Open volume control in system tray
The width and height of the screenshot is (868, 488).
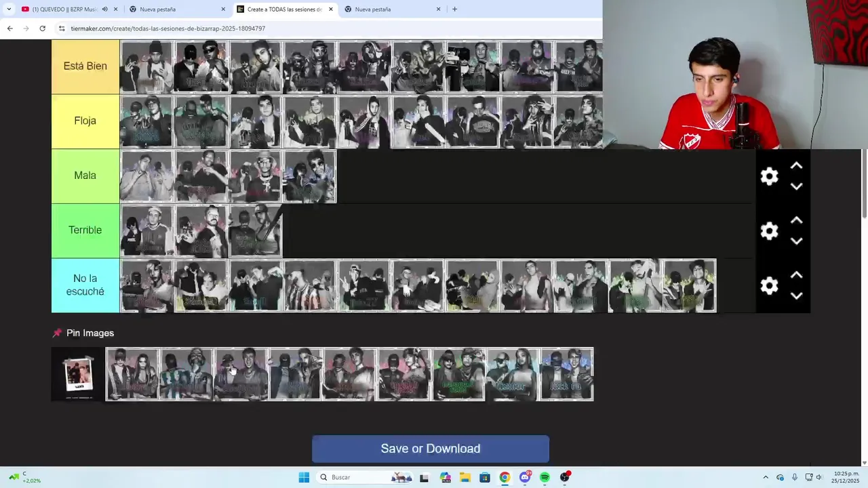(818, 477)
